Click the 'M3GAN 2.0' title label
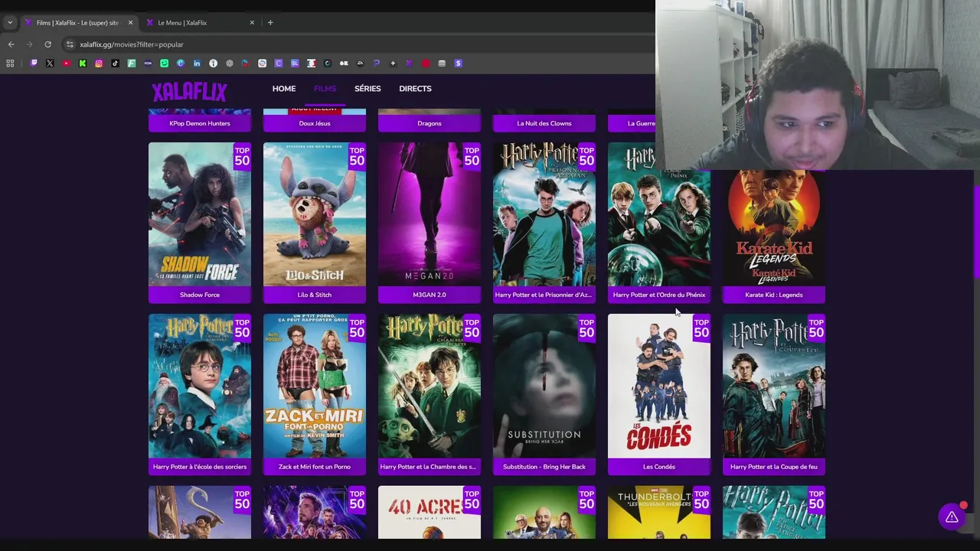The image size is (980, 551). click(x=430, y=295)
